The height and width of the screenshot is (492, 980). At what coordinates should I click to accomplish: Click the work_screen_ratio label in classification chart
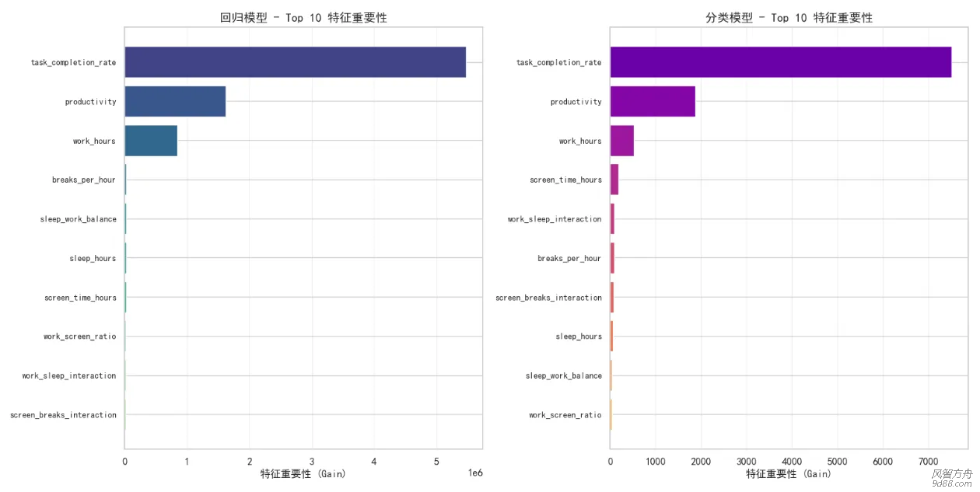565,415
